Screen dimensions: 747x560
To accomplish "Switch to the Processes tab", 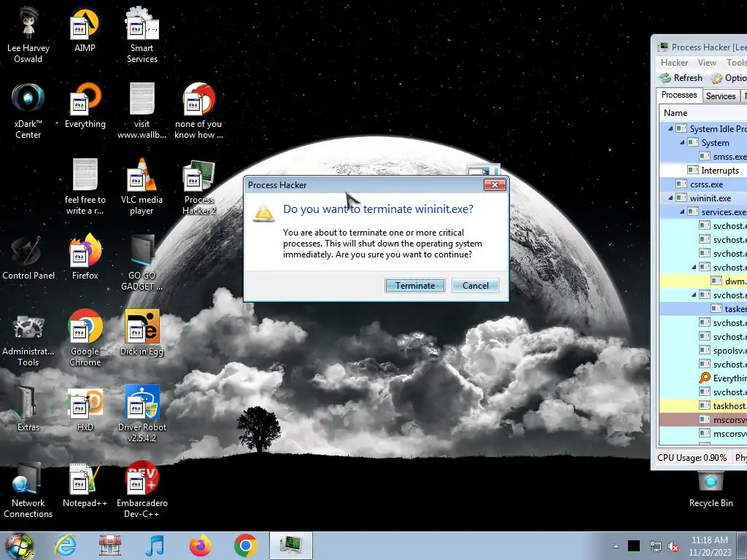I will (679, 95).
